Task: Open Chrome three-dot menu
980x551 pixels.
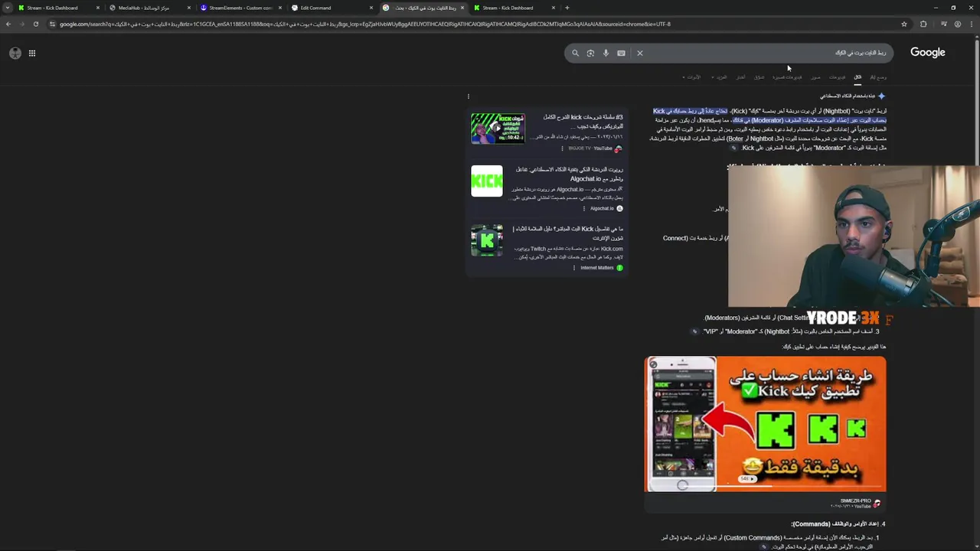Action: [971, 24]
